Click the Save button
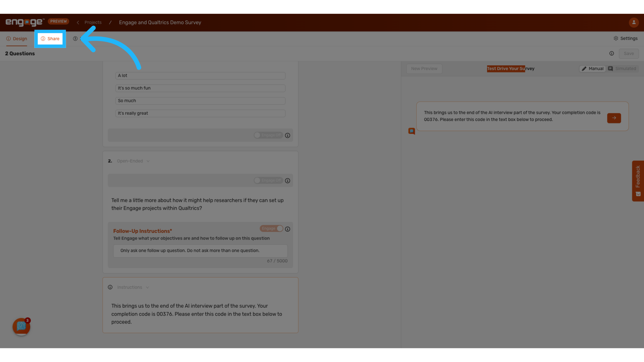 click(629, 54)
